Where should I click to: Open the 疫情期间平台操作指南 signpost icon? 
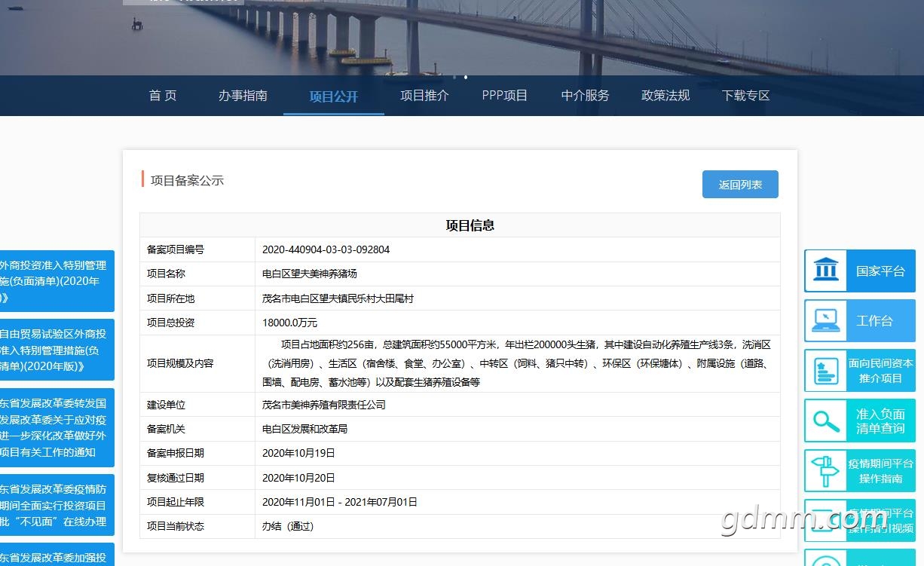click(x=827, y=470)
